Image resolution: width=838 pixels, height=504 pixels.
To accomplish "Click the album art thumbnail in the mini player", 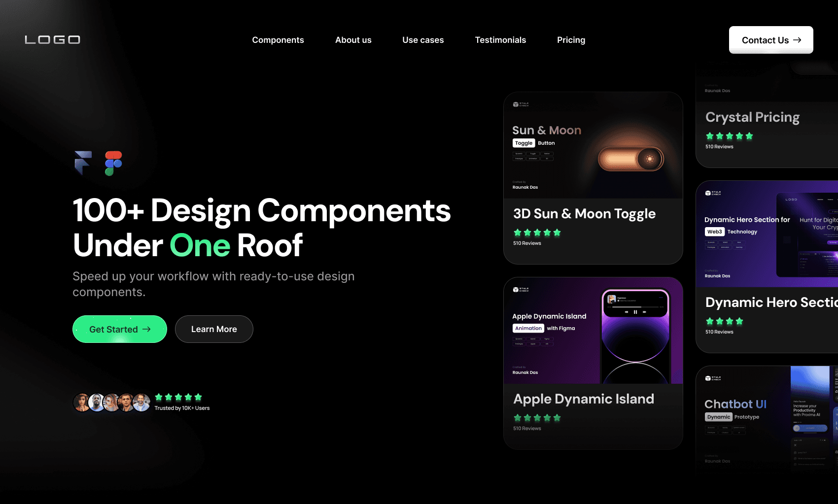I will coord(611,299).
